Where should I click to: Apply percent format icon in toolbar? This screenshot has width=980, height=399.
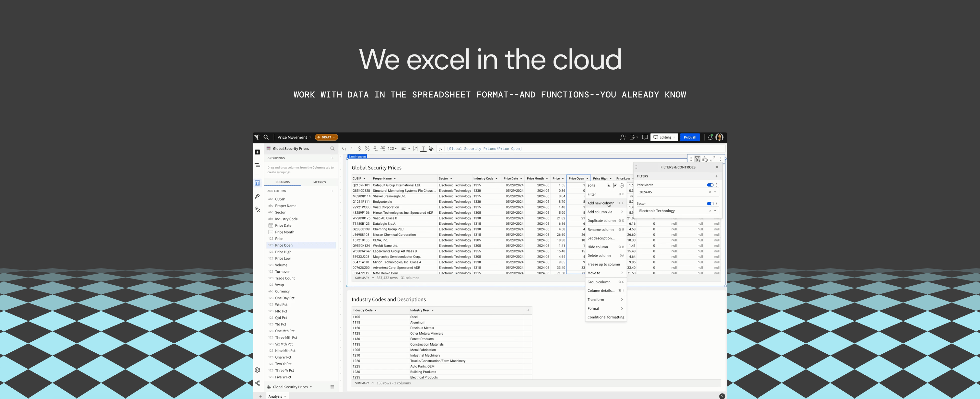coord(367,149)
